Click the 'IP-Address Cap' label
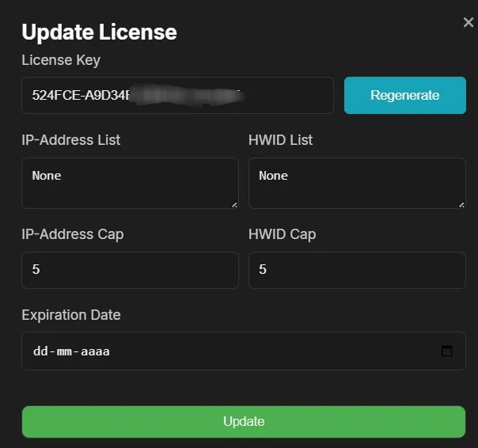 tap(73, 234)
